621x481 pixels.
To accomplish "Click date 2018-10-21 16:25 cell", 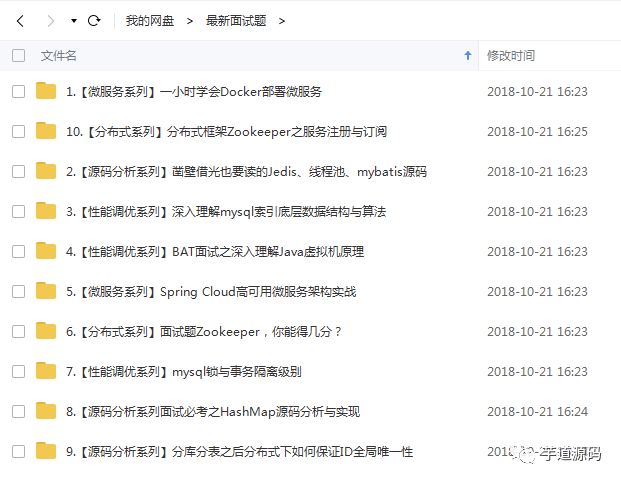I will pos(537,132).
